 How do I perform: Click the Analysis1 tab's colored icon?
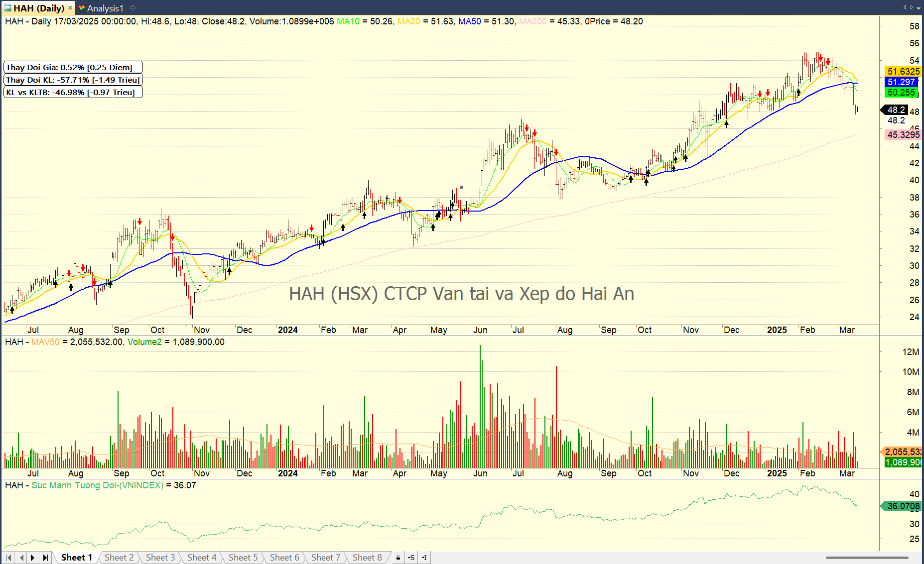click(x=82, y=8)
